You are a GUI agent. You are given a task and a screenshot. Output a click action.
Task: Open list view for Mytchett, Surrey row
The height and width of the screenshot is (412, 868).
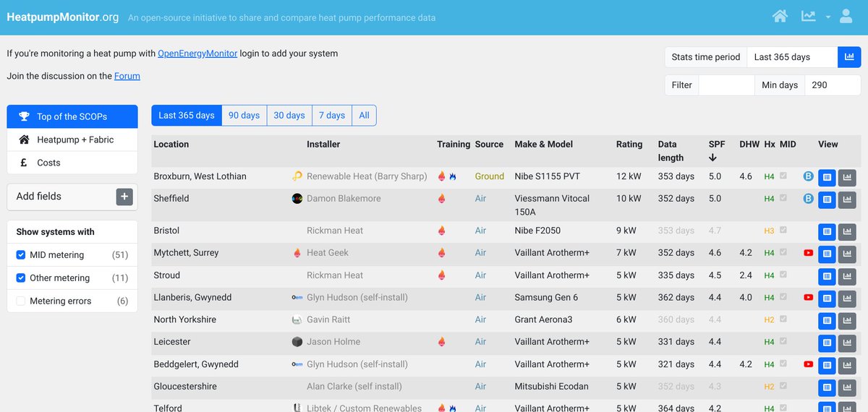[827, 254]
